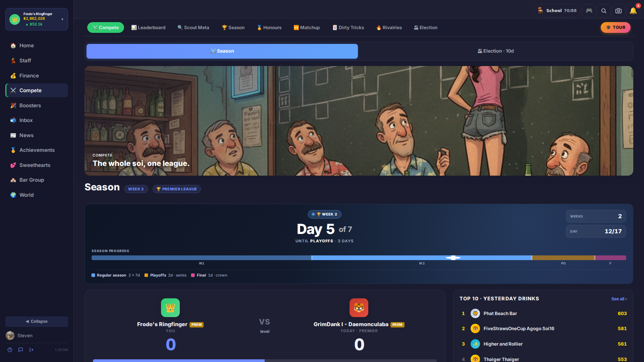
Task: Collapse the sidebar
Action: pos(37,321)
